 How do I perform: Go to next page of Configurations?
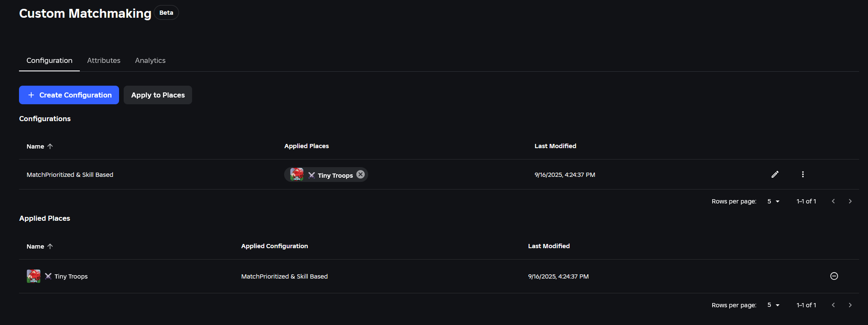(x=850, y=201)
